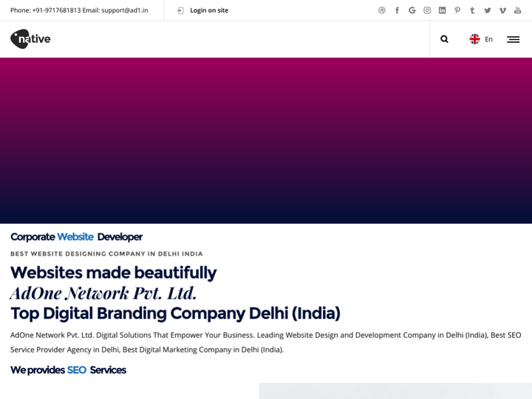The height and width of the screenshot is (399, 532).
Task: Open the search magnifier icon
Action: (444, 39)
